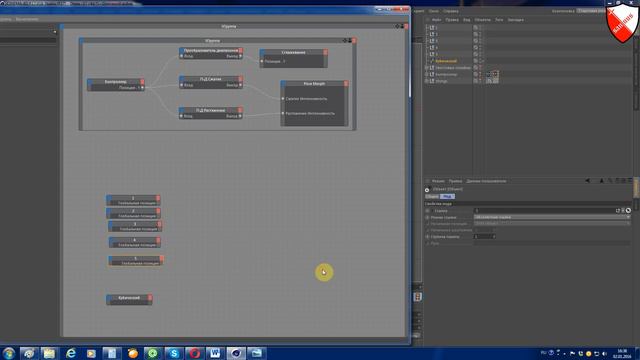The image size is (640, 360).
Task: Switch to the Нод tab
Action: click(x=447, y=196)
